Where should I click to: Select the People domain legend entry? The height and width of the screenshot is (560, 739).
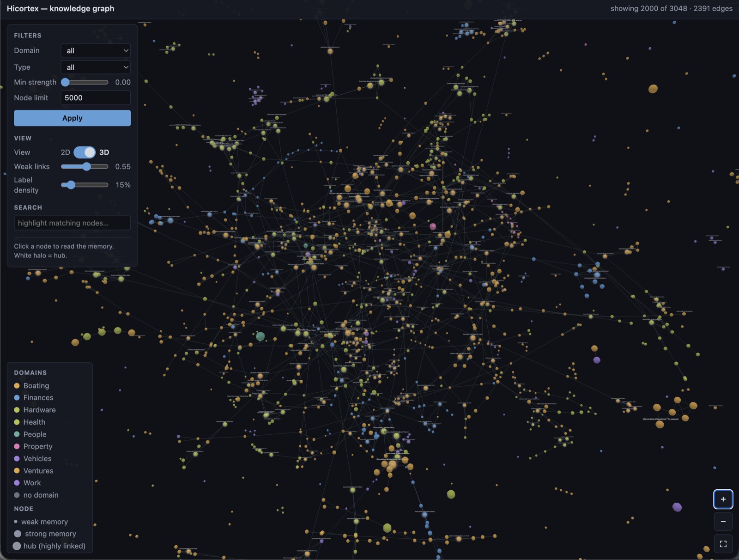[x=30, y=434]
